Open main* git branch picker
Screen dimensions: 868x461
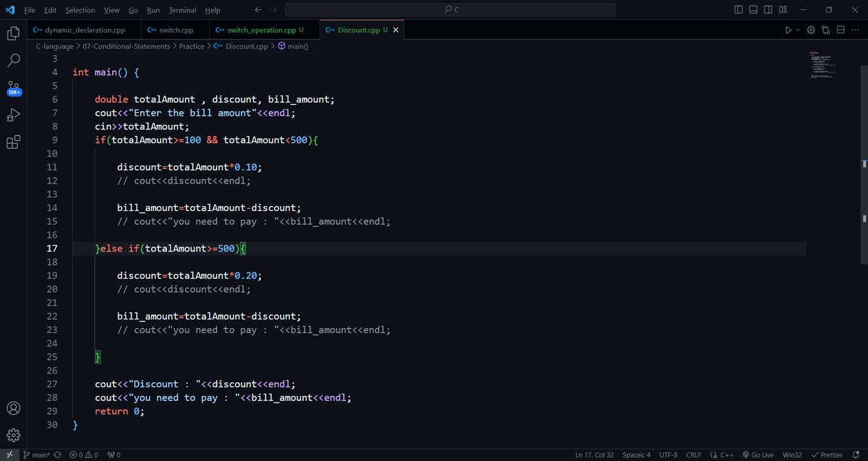point(36,454)
